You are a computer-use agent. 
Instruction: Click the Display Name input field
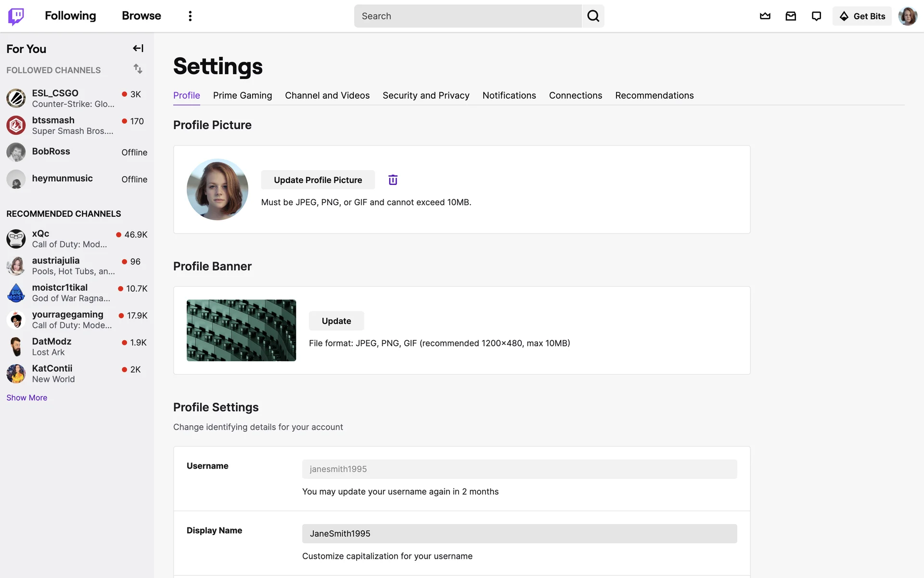519,534
